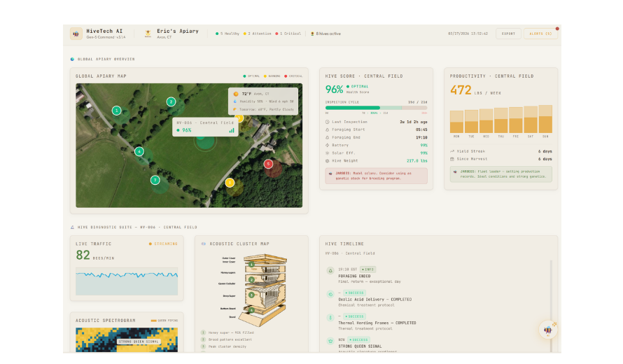623x364 pixels.
Task: Click the Global Apiary Overview globe icon
Action: (x=72, y=59)
